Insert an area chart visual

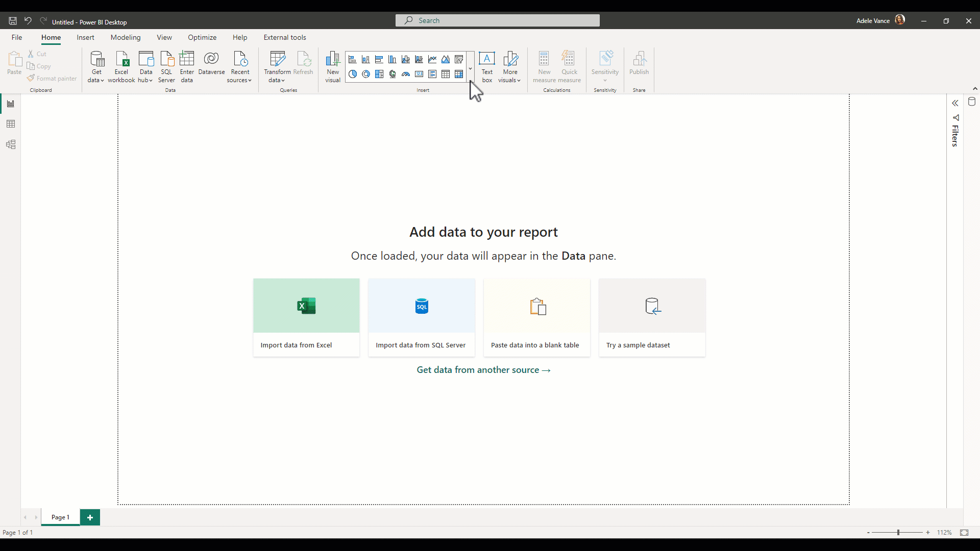[x=446, y=60]
